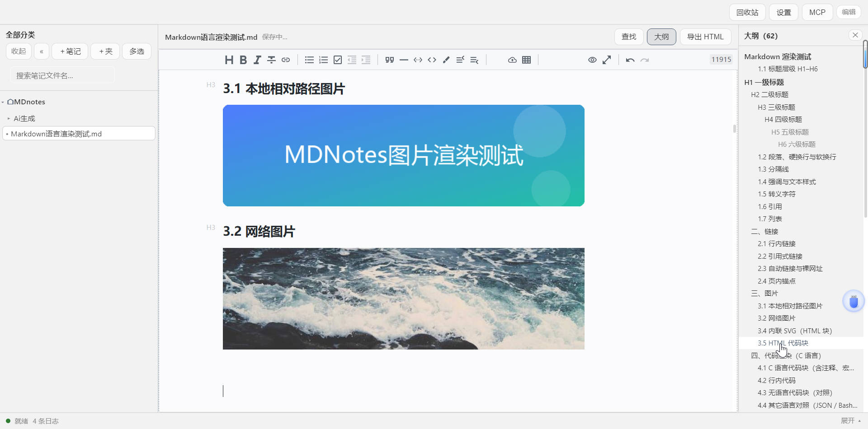Switch mode with 编辑 button
The width and height of the screenshot is (868, 429).
849,12
